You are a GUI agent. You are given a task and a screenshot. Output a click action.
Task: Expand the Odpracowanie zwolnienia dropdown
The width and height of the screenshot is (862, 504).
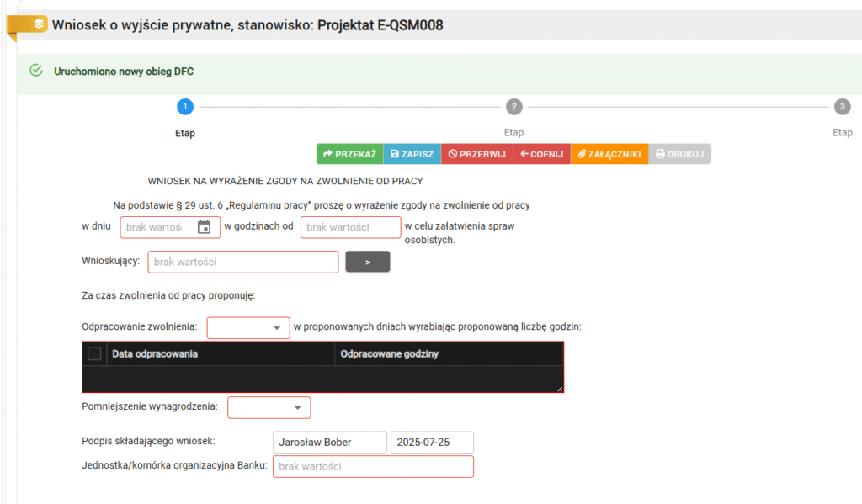248,328
